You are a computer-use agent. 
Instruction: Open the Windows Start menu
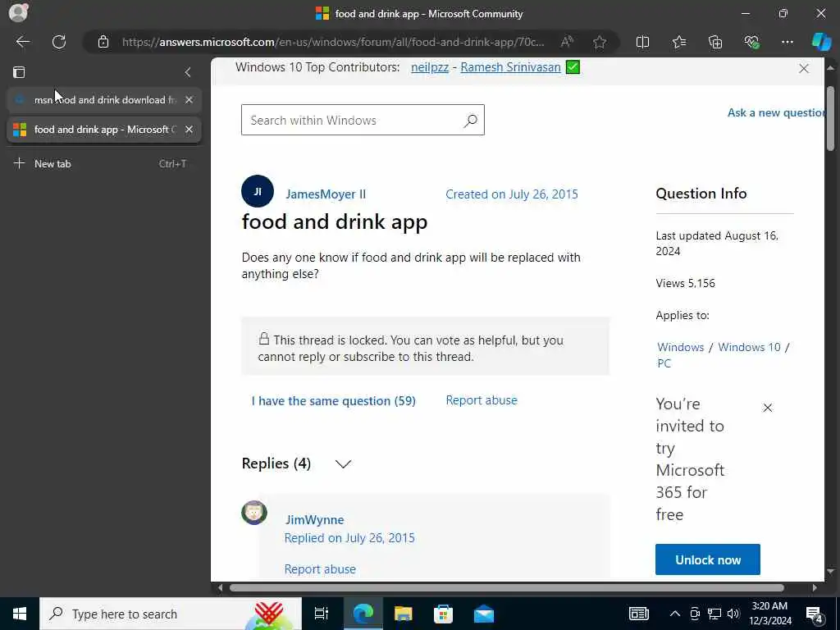[20, 614]
